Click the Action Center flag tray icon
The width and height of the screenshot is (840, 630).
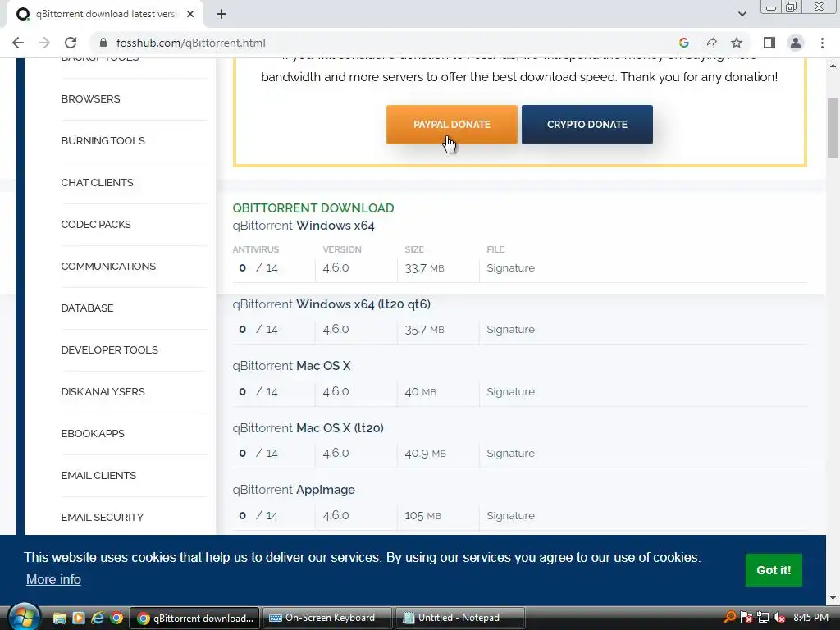pos(746,618)
